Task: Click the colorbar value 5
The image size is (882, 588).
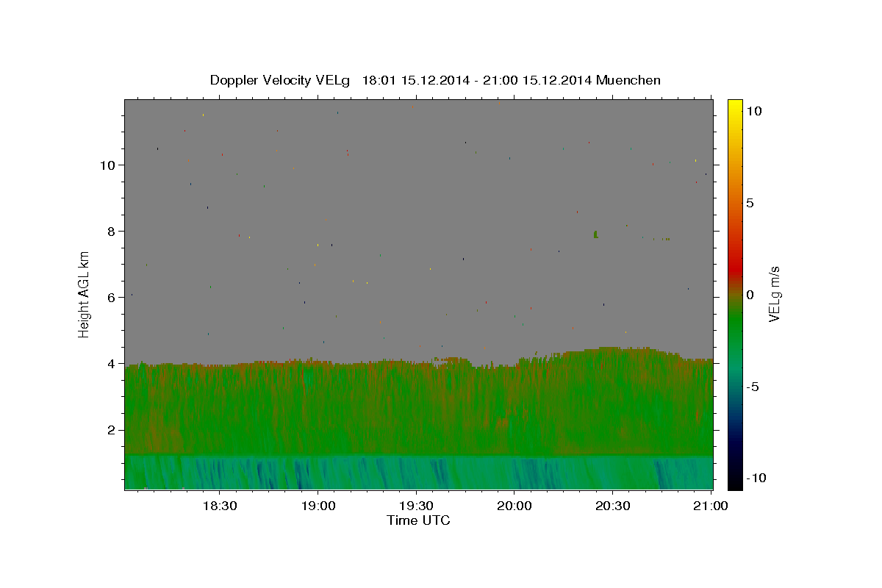Action: (x=750, y=203)
